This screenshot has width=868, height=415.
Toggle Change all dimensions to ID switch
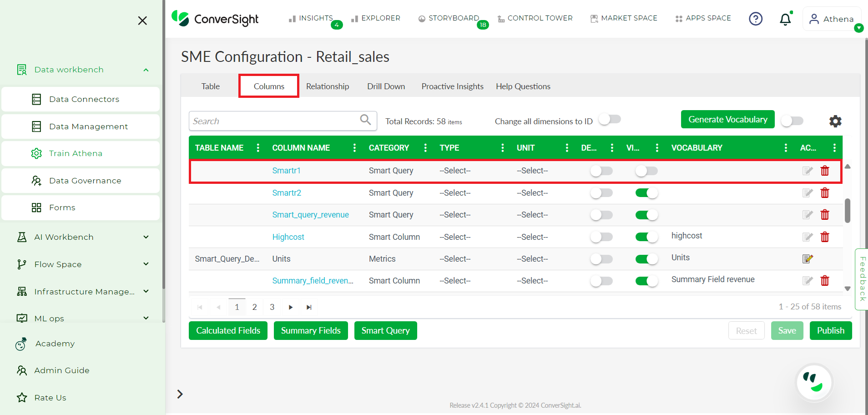[x=610, y=119]
